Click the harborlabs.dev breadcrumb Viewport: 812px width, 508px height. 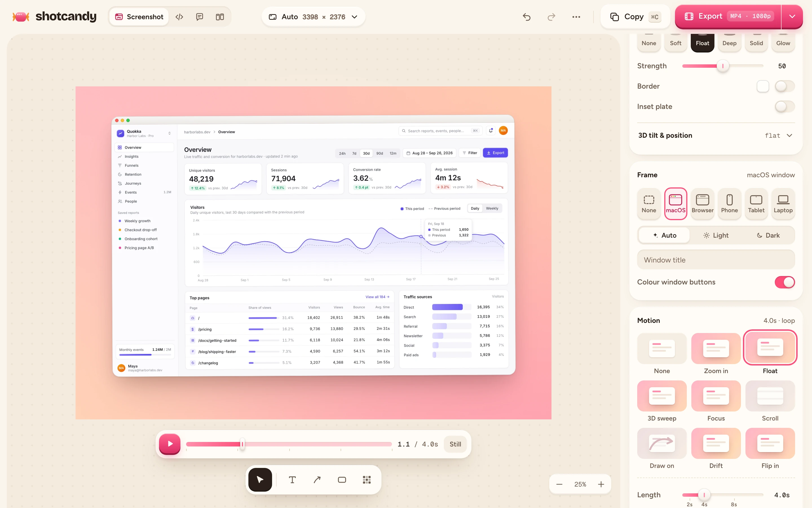pyautogui.click(x=197, y=132)
